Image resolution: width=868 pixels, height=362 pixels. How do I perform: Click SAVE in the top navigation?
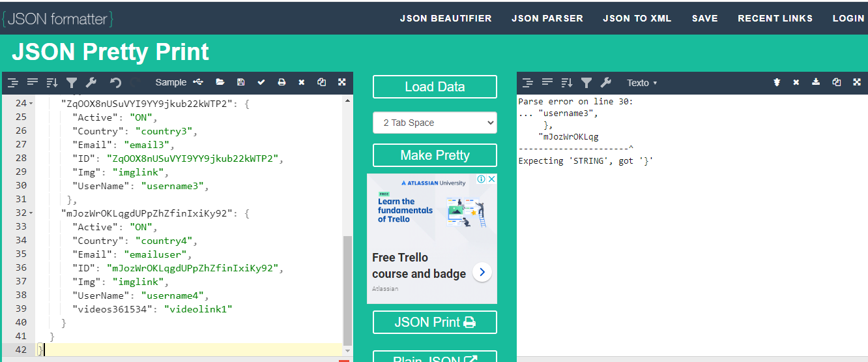pyautogui.click(x=704, y=18)
